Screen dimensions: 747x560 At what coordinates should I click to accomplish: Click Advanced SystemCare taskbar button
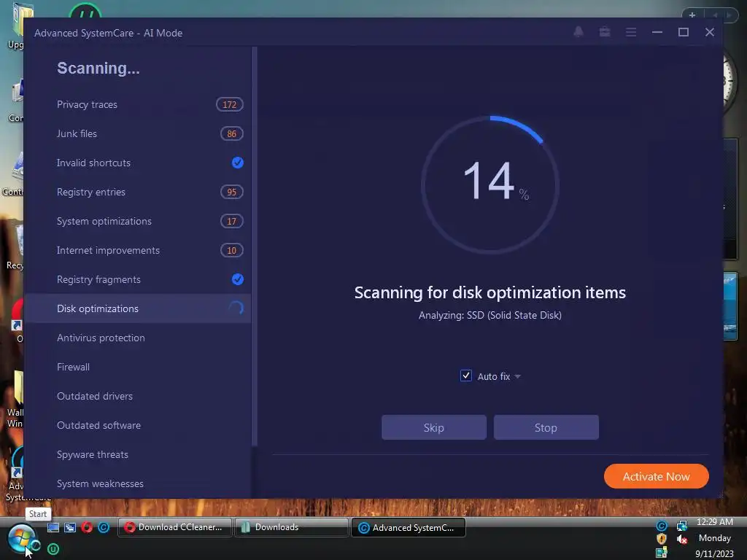(409, 528)
